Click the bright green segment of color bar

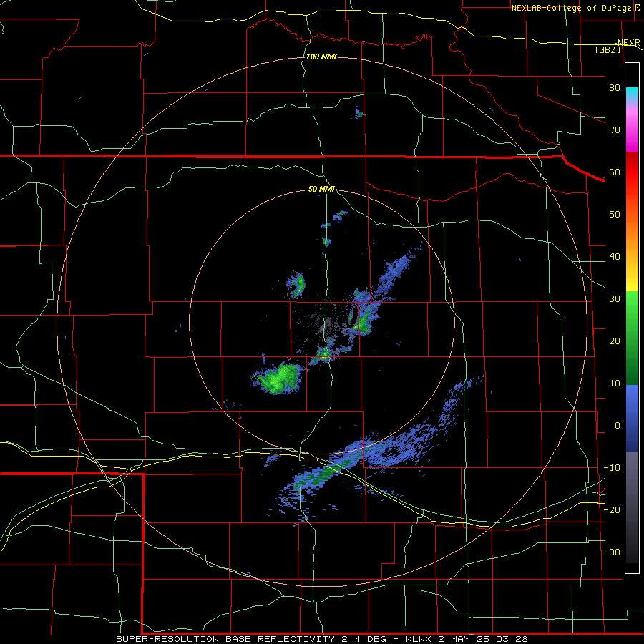click(632, 312)
